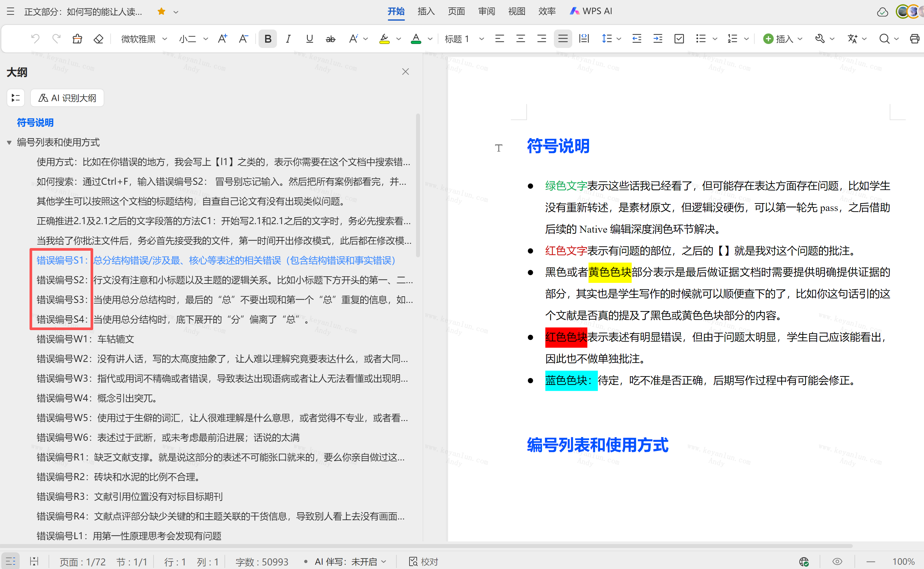The height and width of the screenshot is (569, 924).
Task: Open the font name dropdown 微软雅黑
Action: pos(144,39)
